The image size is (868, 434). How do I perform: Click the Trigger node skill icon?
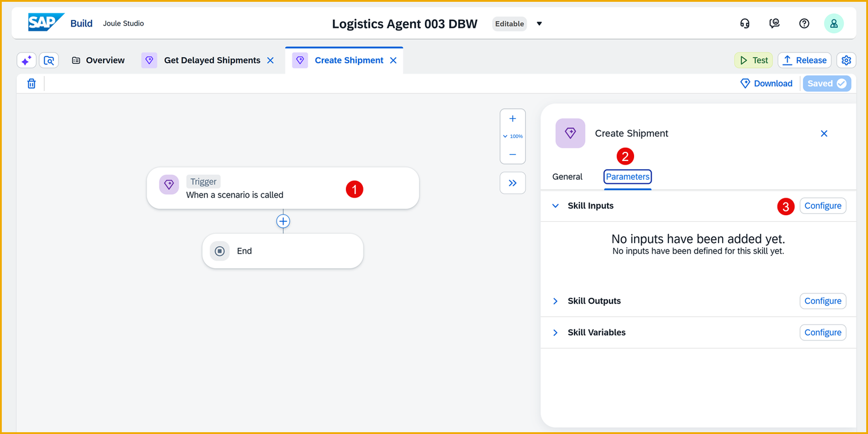coord(169,184)
